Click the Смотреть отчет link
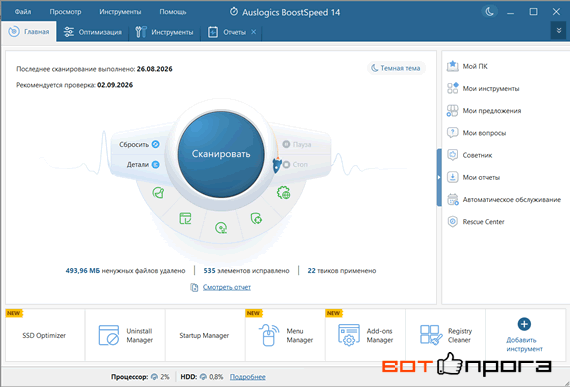Viewport: 570px width, 387px height. (x=226, y=287)
